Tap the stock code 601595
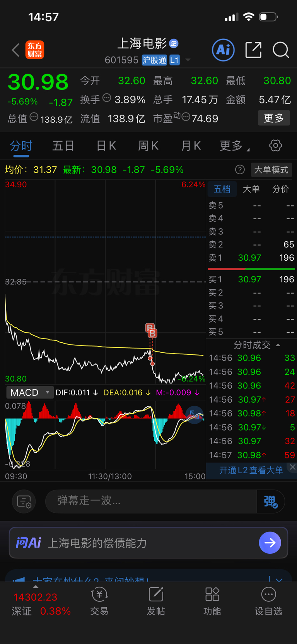 coord(121,60)
